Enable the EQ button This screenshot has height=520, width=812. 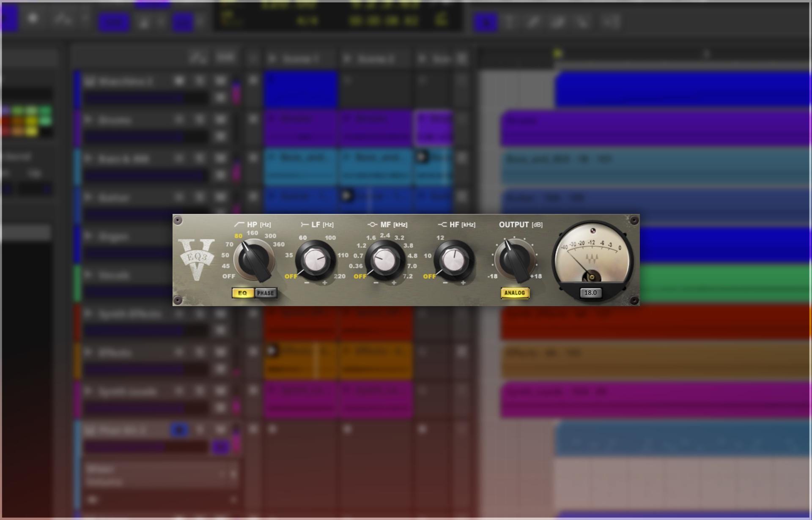point(243,293)
